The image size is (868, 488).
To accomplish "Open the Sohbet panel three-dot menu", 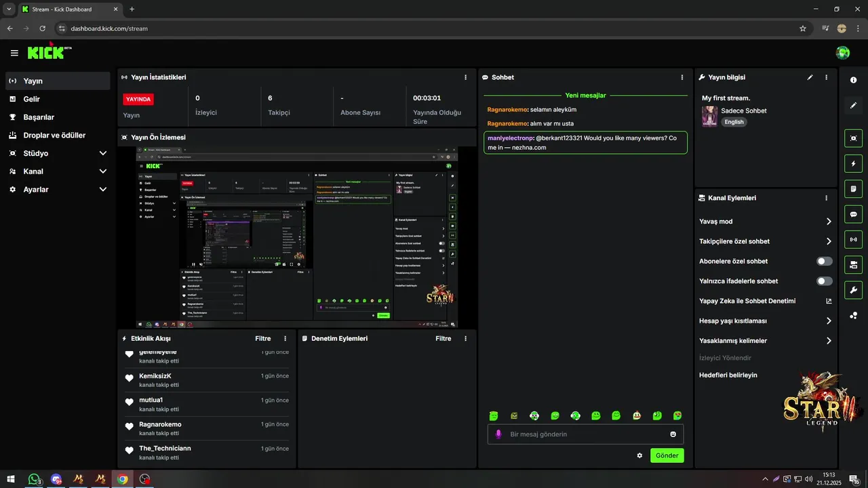I will (x=682, y=77).
